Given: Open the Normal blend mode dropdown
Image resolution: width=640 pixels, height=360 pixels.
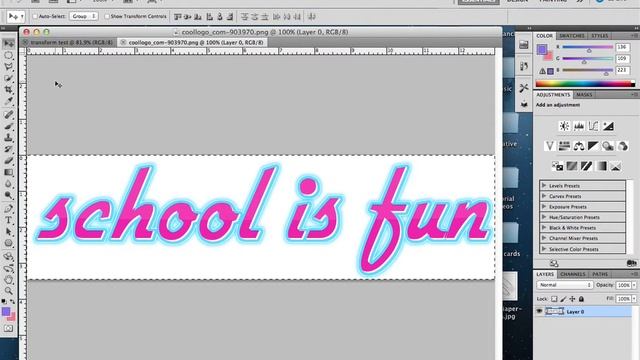Looking at the screenshot, I should [564, 285].
